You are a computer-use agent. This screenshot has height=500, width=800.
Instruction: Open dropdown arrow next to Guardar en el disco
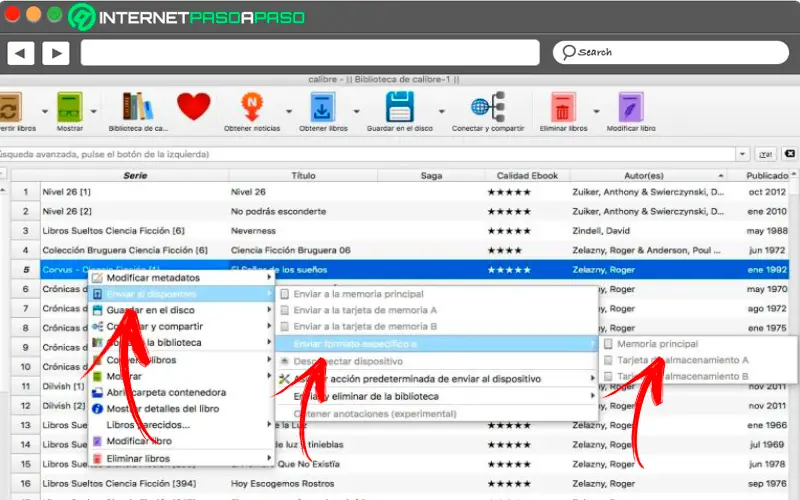(x=442, y=111)
